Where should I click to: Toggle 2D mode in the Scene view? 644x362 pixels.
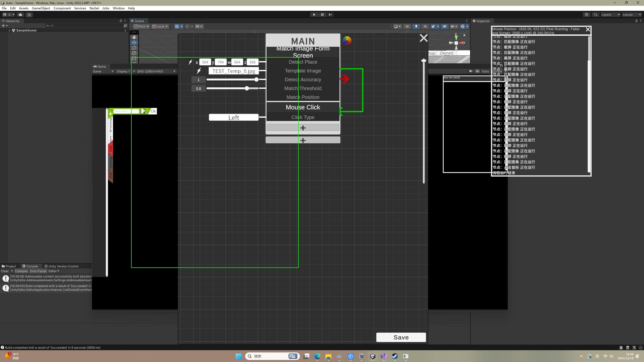click(407, 26)
